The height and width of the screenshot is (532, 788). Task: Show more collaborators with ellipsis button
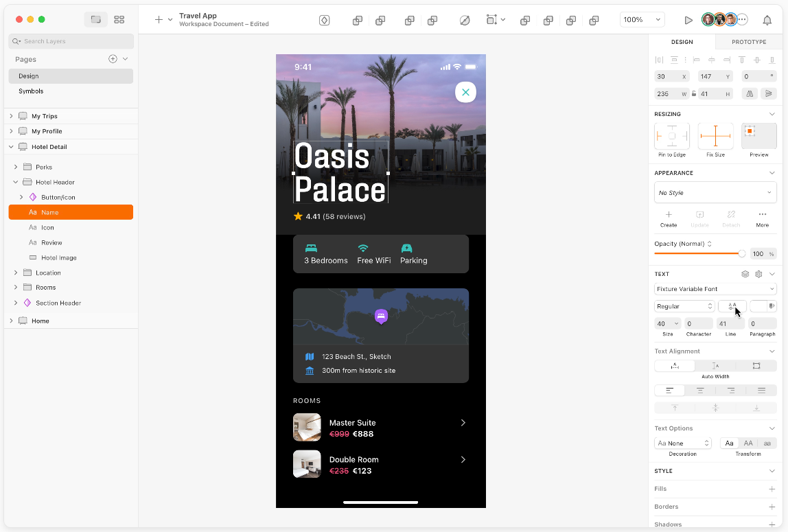point(742,20)
